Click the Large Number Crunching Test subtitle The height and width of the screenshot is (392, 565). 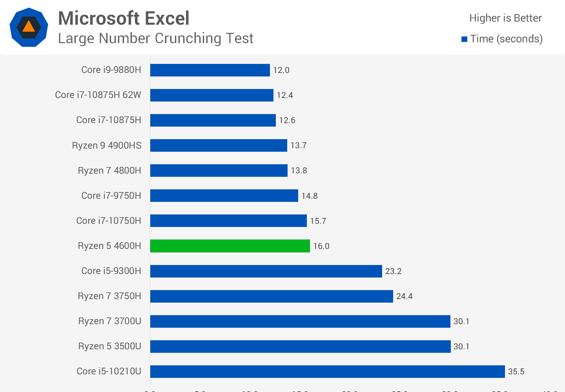tap(155, 38)
